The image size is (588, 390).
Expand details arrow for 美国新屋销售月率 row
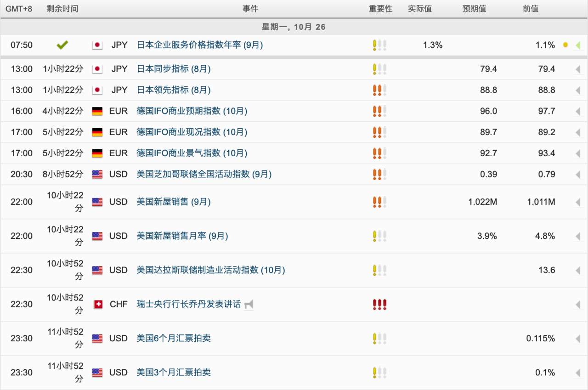pos(578,237)
